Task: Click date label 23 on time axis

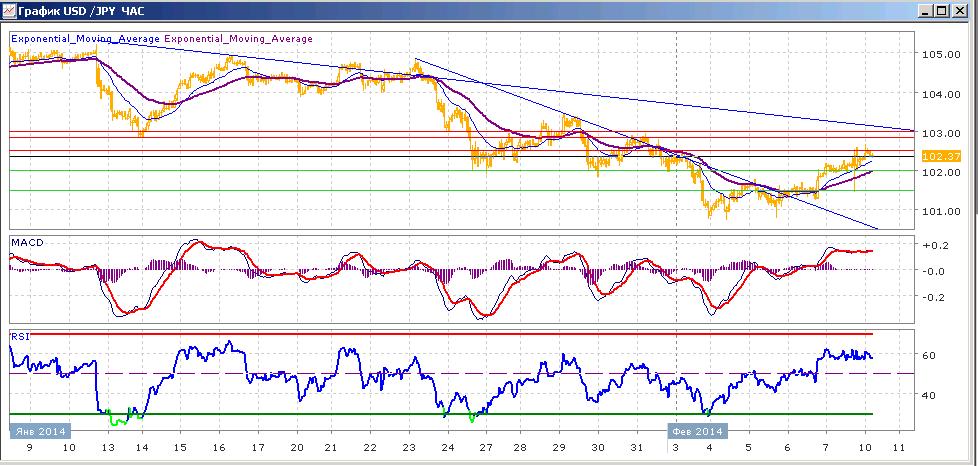Action: click(x=409, y=448)
